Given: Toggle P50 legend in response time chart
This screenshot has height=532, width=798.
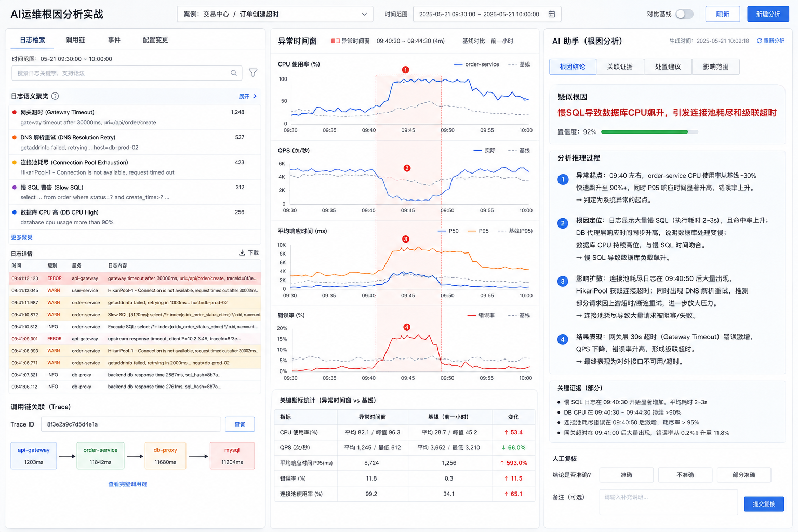Looking at the screenshot, I should [x=448, y=231].
